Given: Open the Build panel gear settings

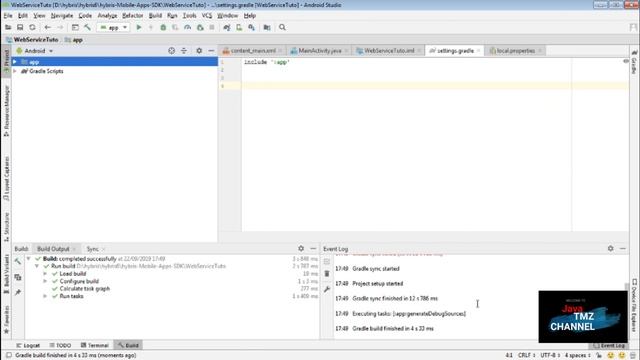Looking at the screenshot, I should pos(301,248).
